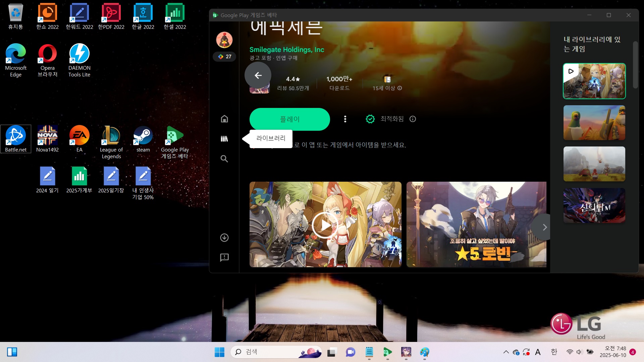
Task: Open the Smilegate Holdings, Inc developer link
Action: click(287, 50)
